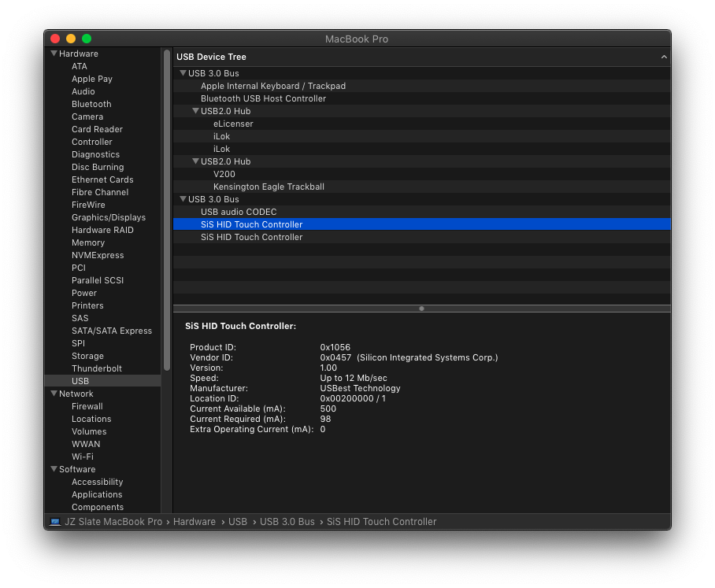
Task: Collapse the USB2.0 Hub containing eLicenser
Action: click(x=195, y=111)
